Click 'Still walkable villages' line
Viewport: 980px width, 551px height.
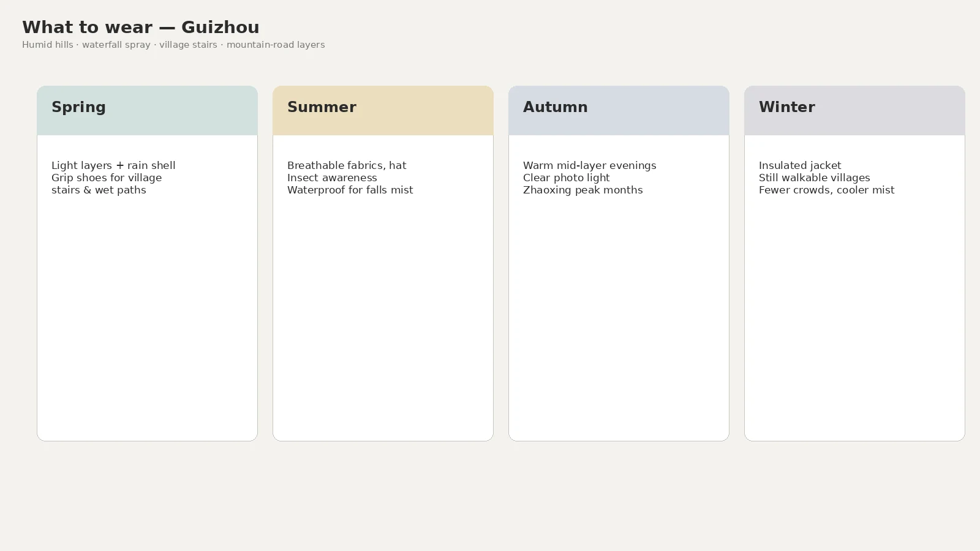(814, 178)
